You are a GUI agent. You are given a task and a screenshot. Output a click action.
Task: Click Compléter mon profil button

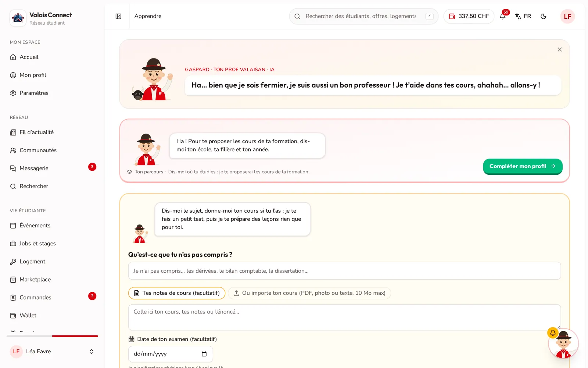click(523, 166)
